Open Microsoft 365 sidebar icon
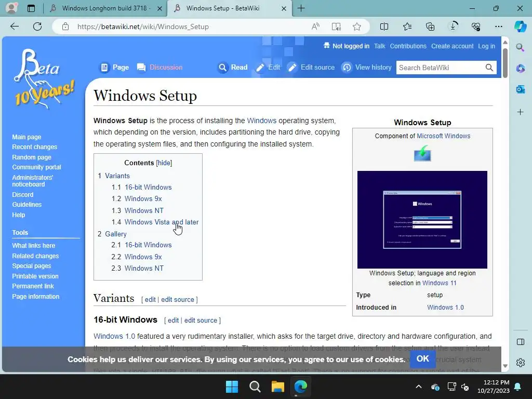 (x=520, y=68)
